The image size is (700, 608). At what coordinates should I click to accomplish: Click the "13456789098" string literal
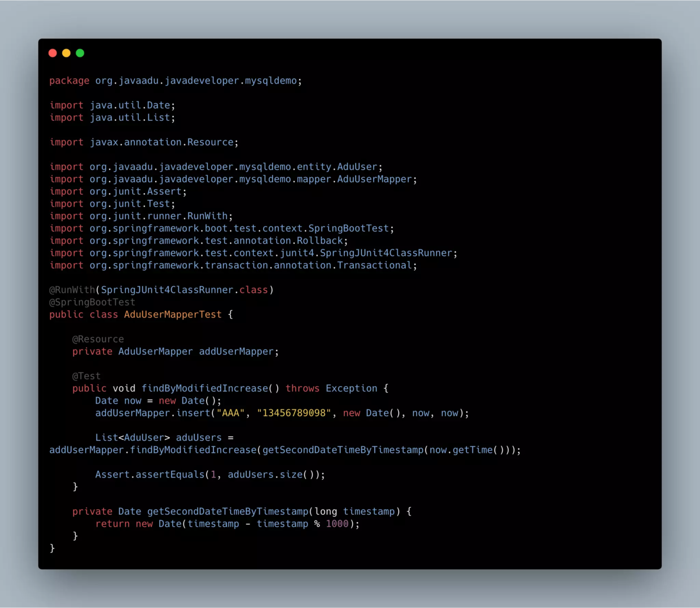coord(294,413)
